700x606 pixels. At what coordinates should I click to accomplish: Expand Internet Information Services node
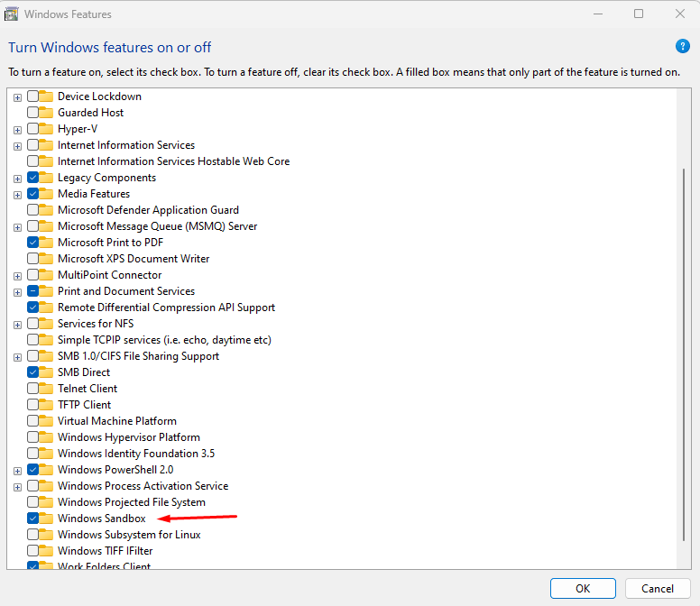point(17,146)
